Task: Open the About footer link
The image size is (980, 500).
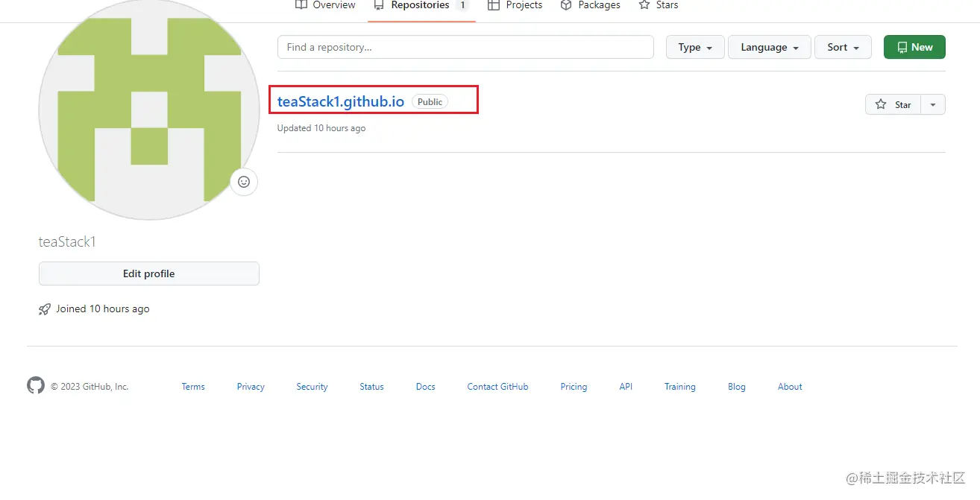Action: pos(790,387)
